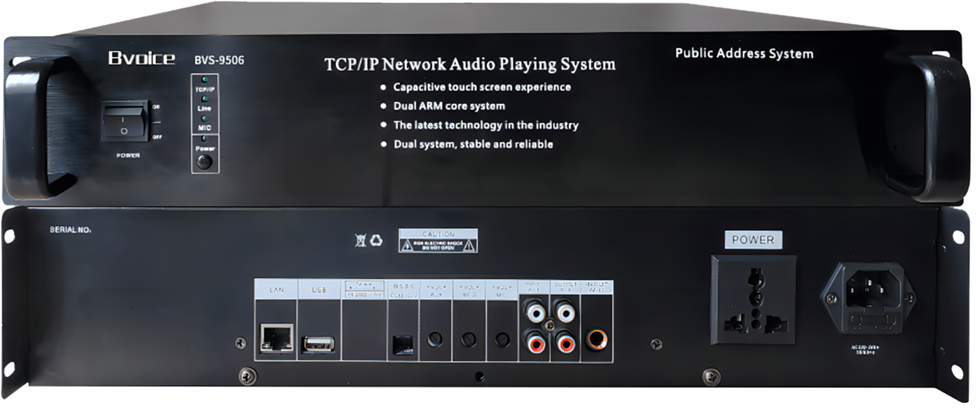
Task: Click the POWER label below the rocker switch
Action: (x=128, y=155)
